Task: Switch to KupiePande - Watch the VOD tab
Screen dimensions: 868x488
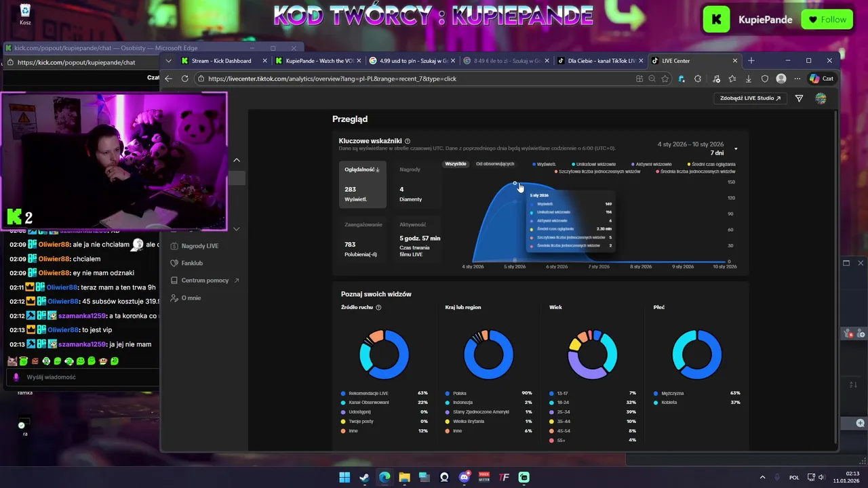Action: [319, 60]
